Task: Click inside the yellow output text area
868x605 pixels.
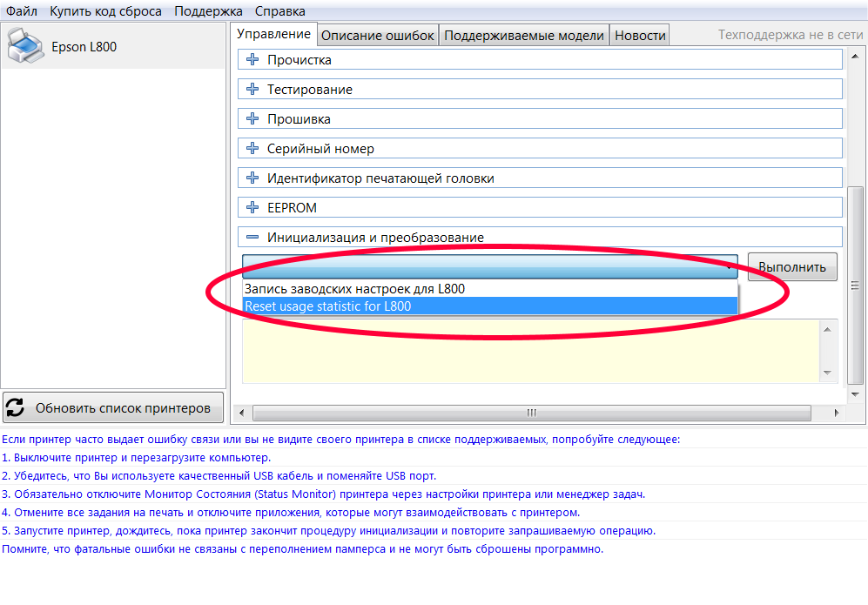Action: (x=531, y=351)
